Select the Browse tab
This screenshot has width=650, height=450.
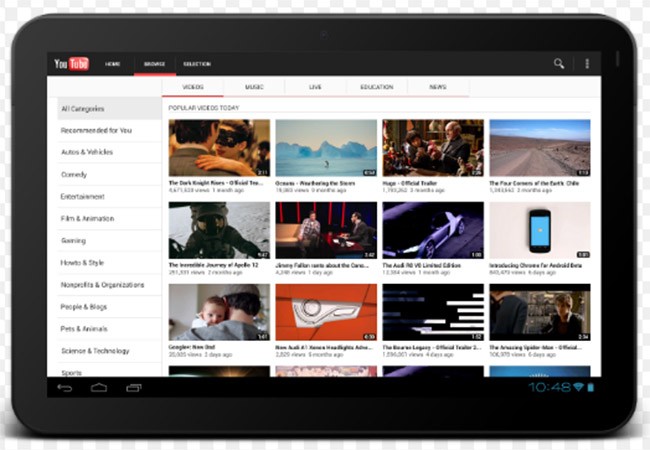coord(155,64)
